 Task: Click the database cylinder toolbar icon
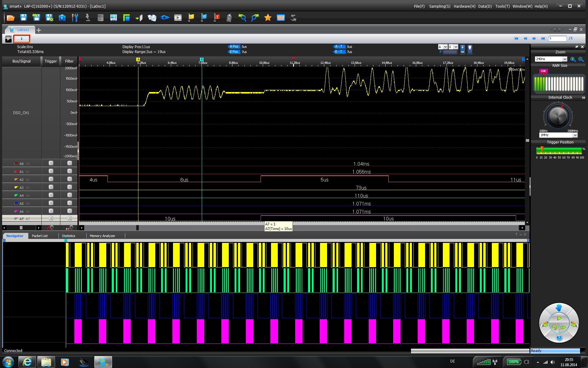[100, 18]
